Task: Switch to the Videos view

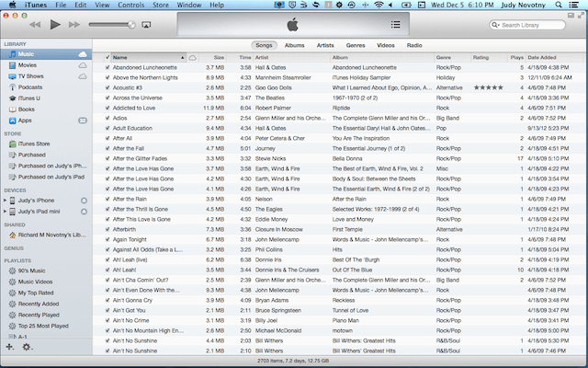Action: pos(386,45)
